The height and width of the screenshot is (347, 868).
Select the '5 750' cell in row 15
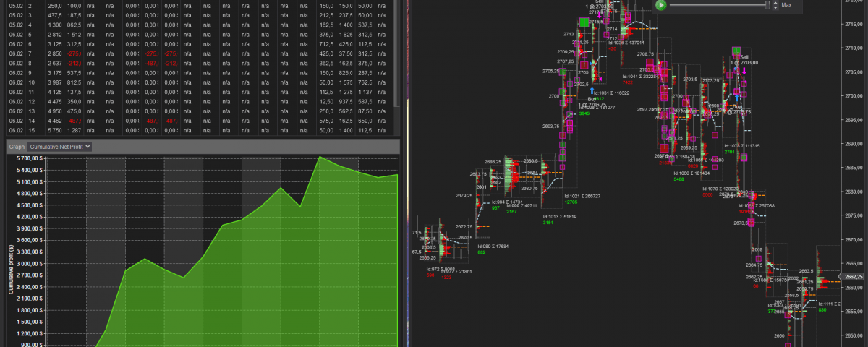pos(55,130)
